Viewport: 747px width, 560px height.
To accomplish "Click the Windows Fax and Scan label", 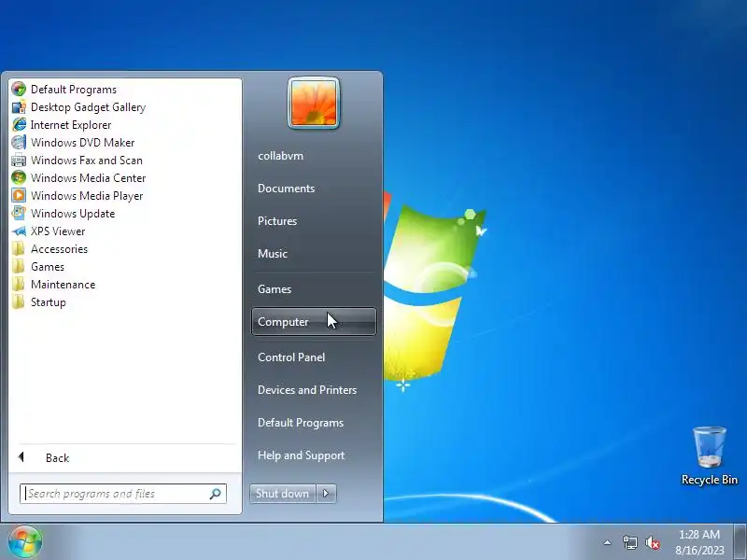I will (87, 161).
